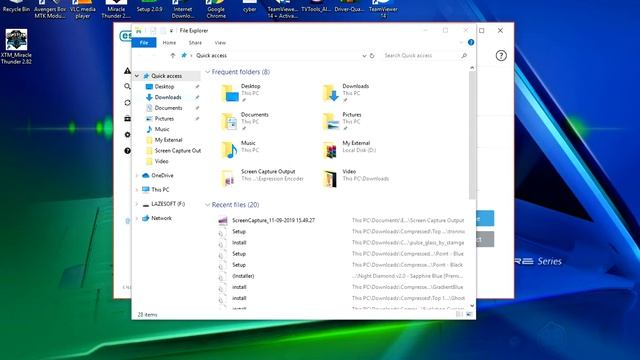The width and height of the screenshot is (640, 360).
Task: Click the gear icon in ESET window sidebar
Action: [127, 134]
